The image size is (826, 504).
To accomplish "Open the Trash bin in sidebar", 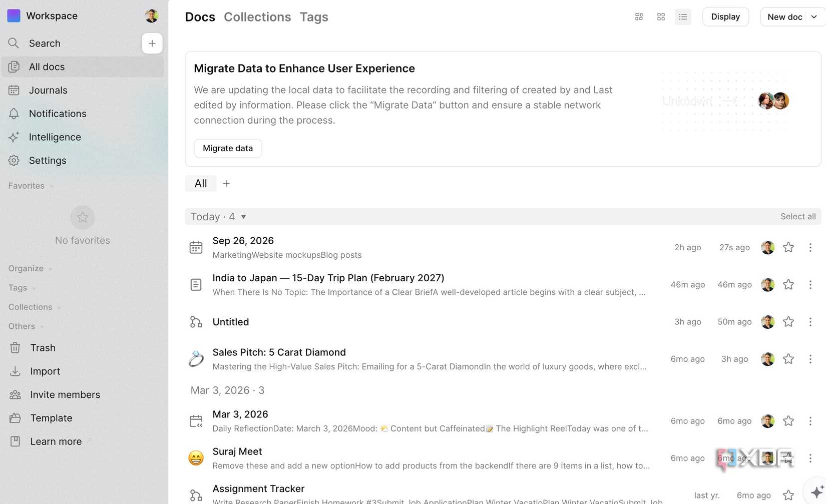I will [x=15, y=348].
